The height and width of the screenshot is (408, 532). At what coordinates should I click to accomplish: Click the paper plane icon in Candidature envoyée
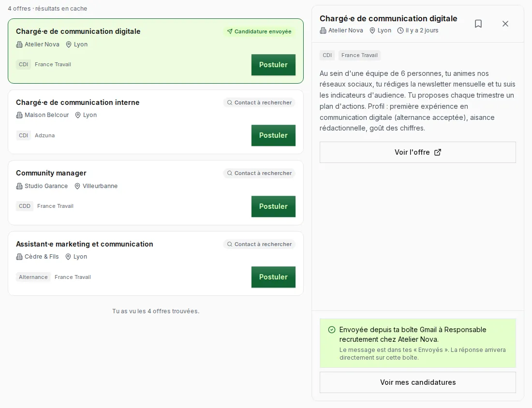tap(230, 31)
